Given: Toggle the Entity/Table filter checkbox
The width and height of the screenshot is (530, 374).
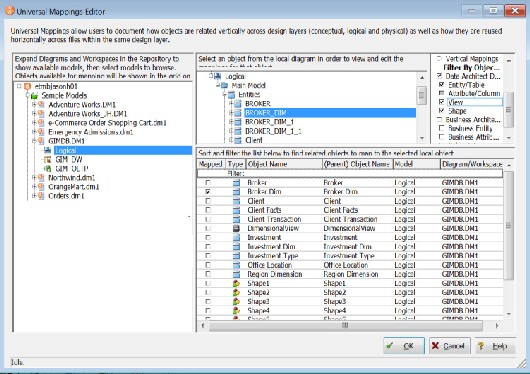Looking at the screenshot, I should click(441, 85).
